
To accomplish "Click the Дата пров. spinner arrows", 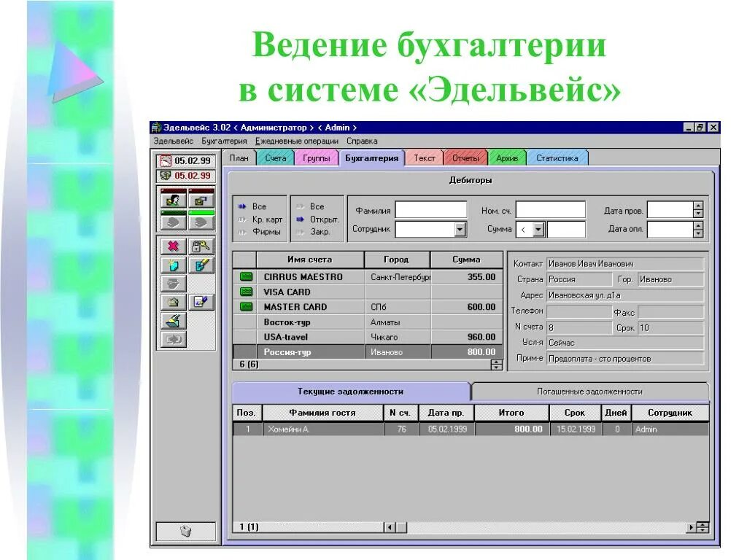I will 698,209.
